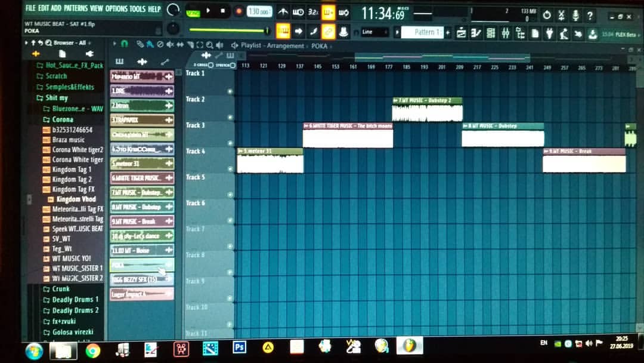Screen dimensions: 644x363
Task: Arm the Record button
Action: point(238,11)
